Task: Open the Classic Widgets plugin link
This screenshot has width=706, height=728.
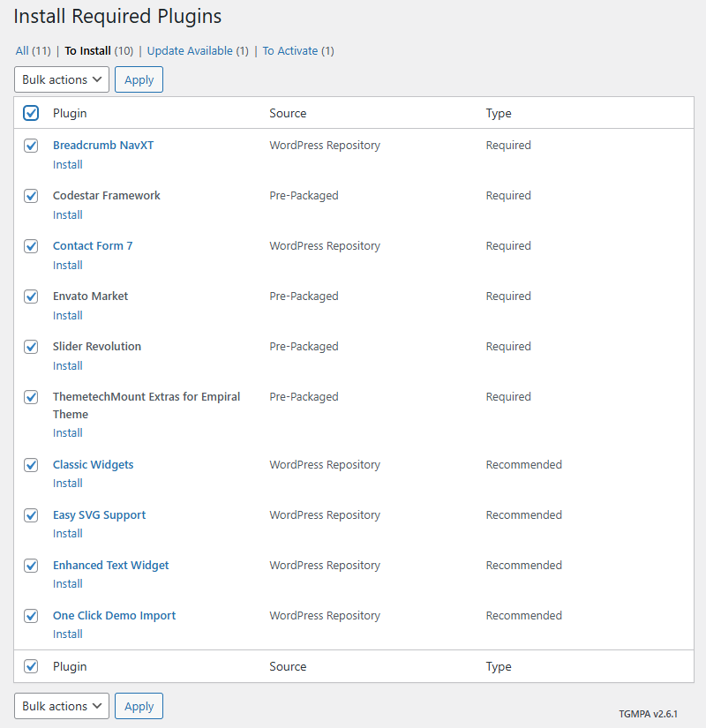Action: click(x=93, y=465)
